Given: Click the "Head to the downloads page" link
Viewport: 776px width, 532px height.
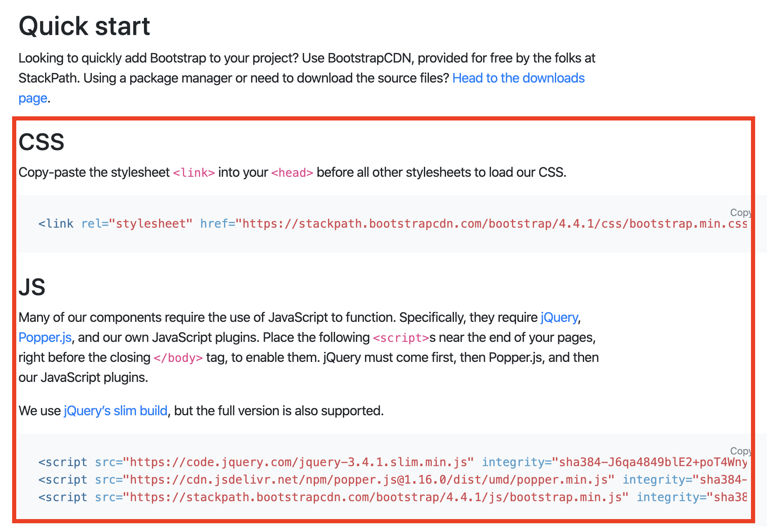Looking at the screenshot, I should (518, 78).
